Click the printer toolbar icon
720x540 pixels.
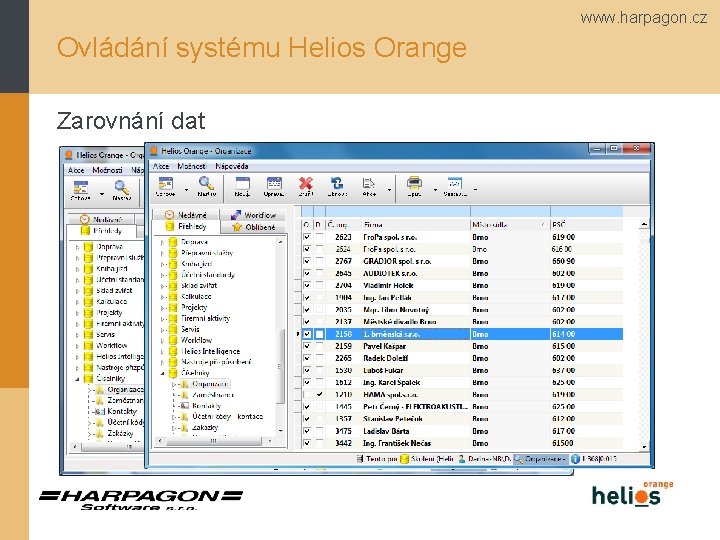coord(414,183)
